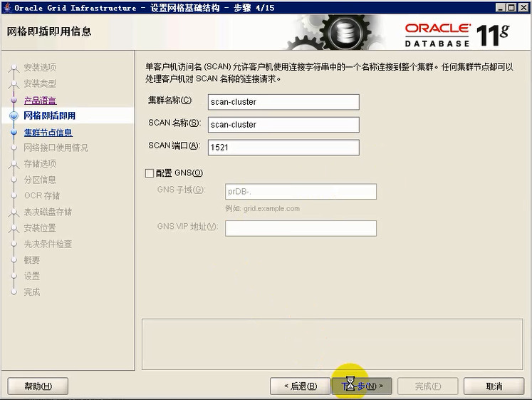The width and height of the screenshot is (532, 400).
Task: Cancel installation with 取消 button
Action: [x=494, y=386]
